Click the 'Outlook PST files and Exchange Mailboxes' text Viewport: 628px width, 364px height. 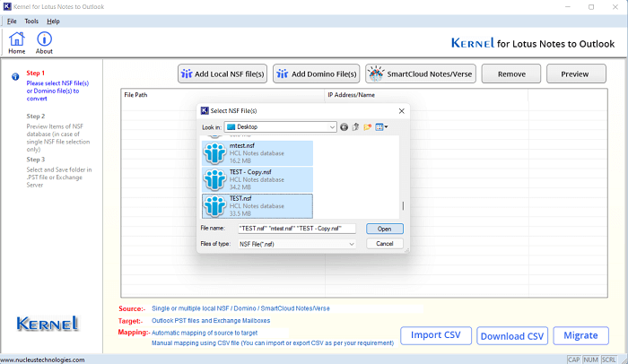(211, 321)
